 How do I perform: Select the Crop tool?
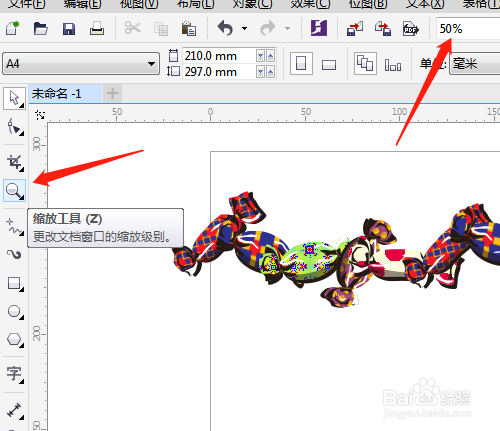point(14,162)
